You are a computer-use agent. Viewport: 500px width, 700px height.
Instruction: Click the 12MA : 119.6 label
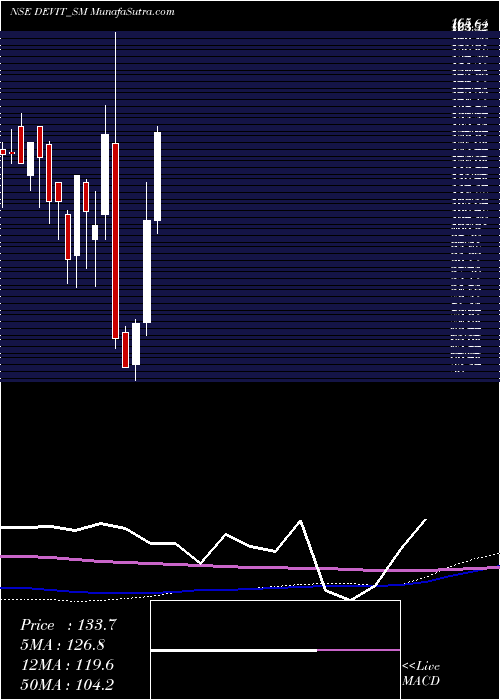click(67, 665)
